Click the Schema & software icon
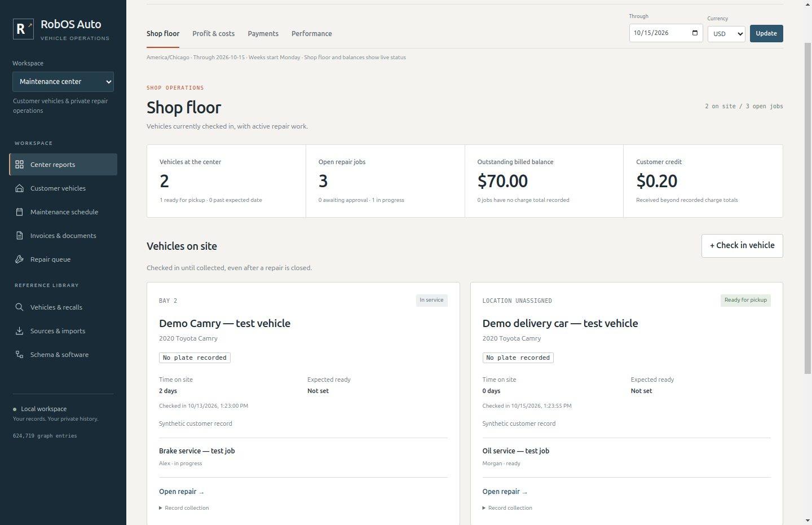Viewport: 812px width, 525px height. pos(19,355)
